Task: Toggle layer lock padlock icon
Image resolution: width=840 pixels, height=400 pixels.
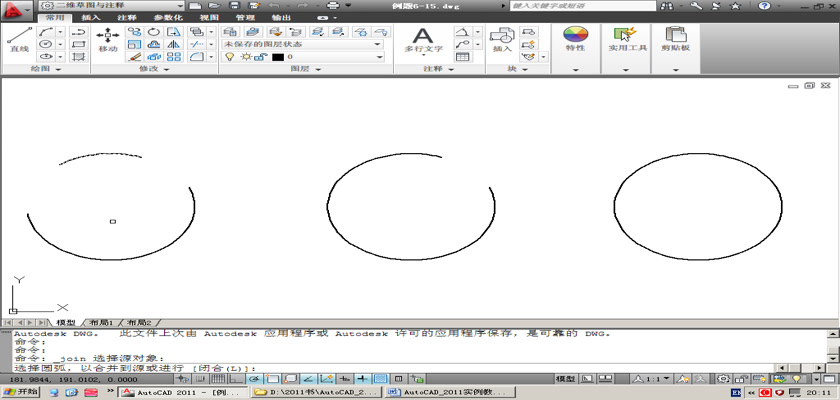Action: pyautogui.click(x=260, y=57)
